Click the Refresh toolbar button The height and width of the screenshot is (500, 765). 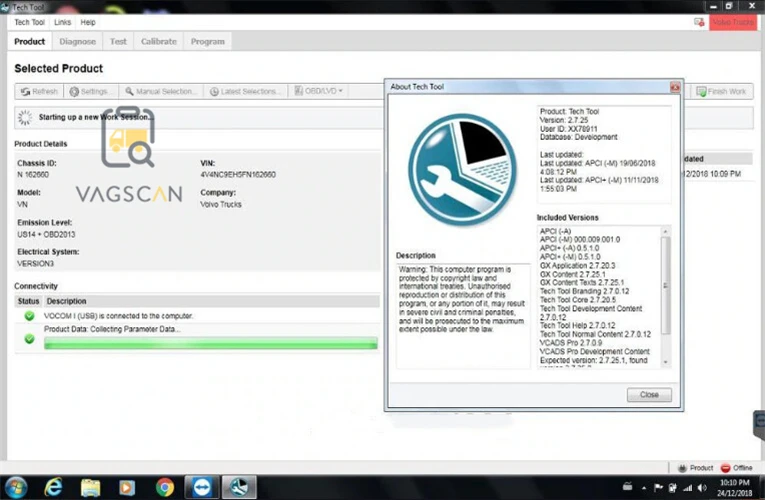click(39, 91)
